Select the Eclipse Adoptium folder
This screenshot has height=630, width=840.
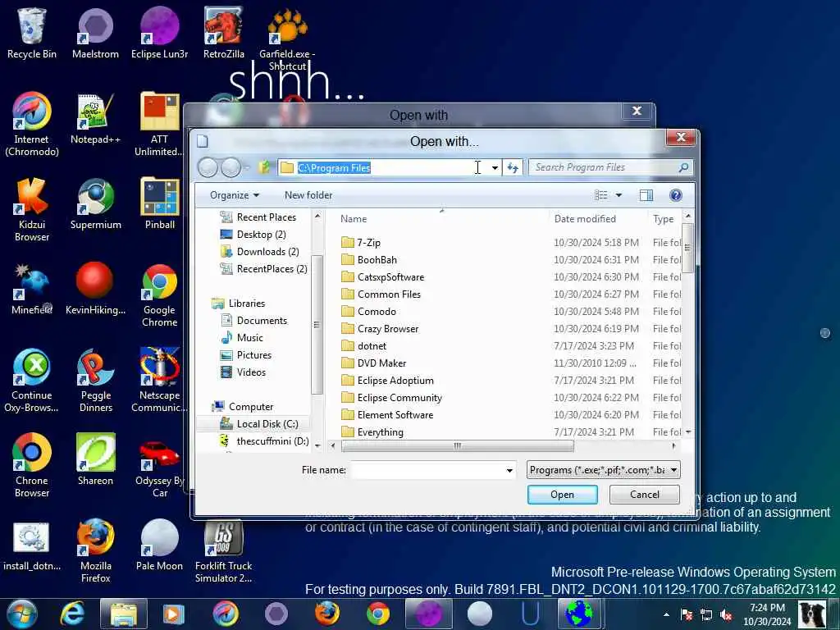coord(387,381)
